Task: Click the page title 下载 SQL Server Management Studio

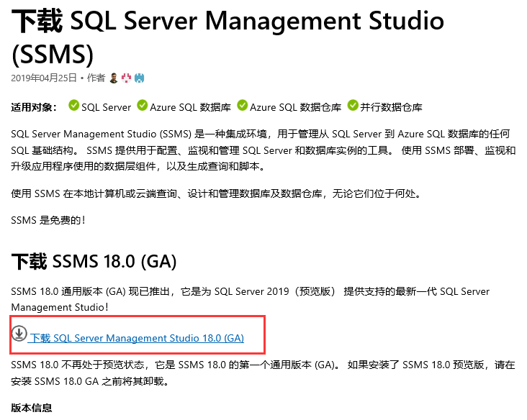Action: (228, 37)
